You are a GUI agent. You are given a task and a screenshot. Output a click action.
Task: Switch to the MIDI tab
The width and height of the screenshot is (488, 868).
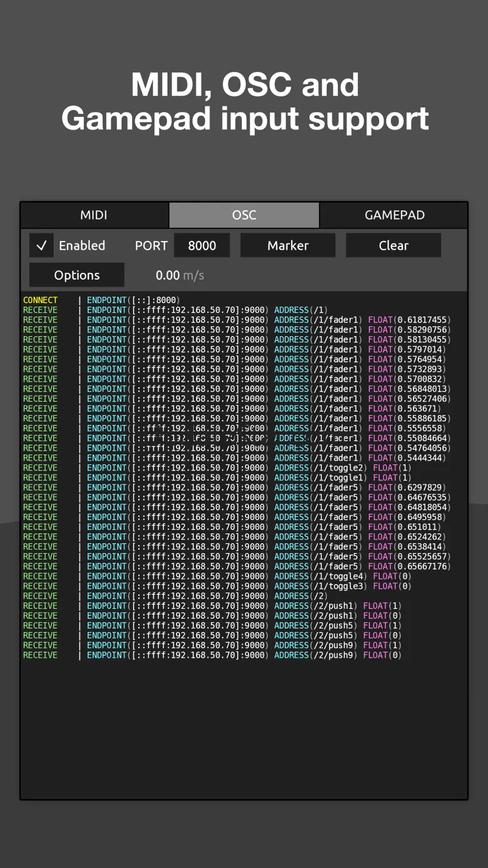click(94, 215)
